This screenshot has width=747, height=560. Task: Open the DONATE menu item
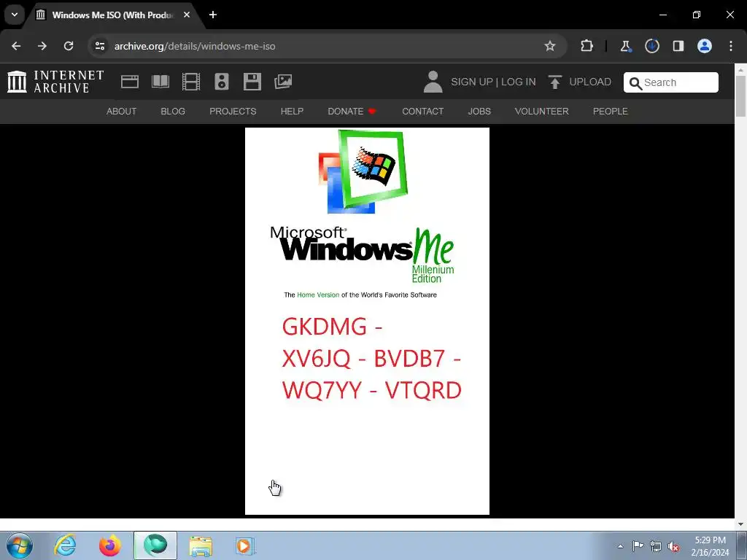click(x=352, y=112)
